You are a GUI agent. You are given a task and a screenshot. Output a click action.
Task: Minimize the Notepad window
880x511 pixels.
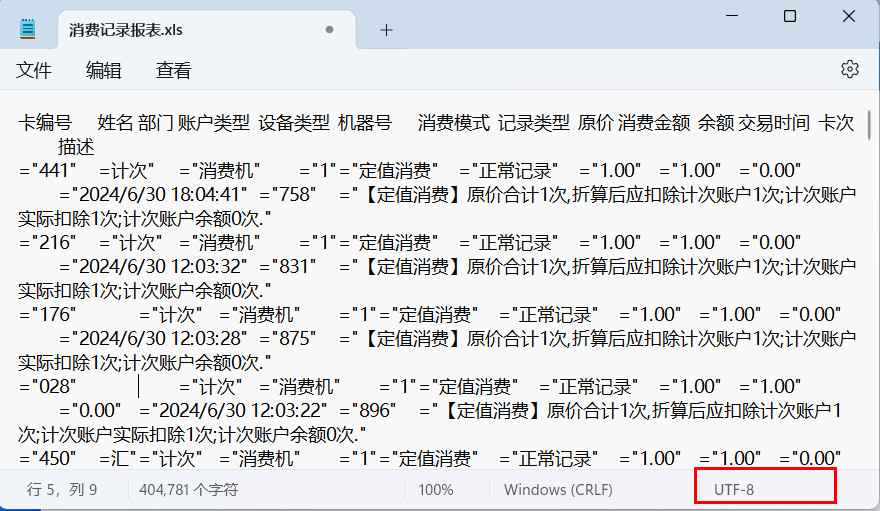732,16
